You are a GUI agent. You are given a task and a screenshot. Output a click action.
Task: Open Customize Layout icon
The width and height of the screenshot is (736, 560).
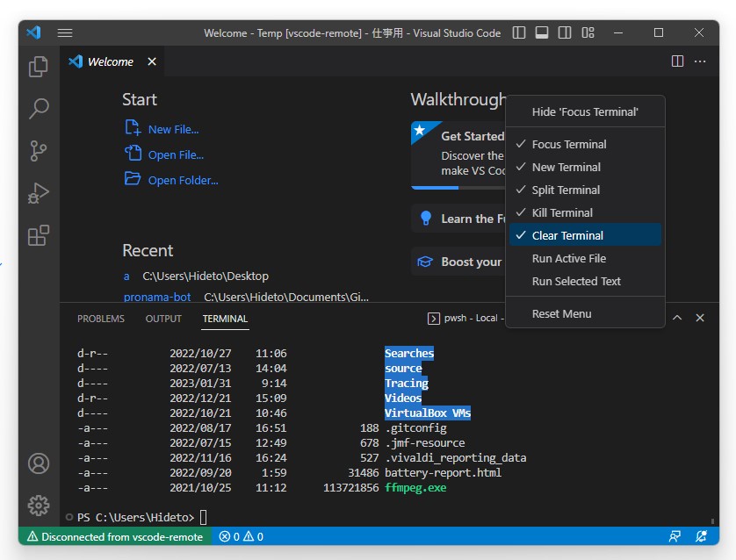tap(588, 32)
